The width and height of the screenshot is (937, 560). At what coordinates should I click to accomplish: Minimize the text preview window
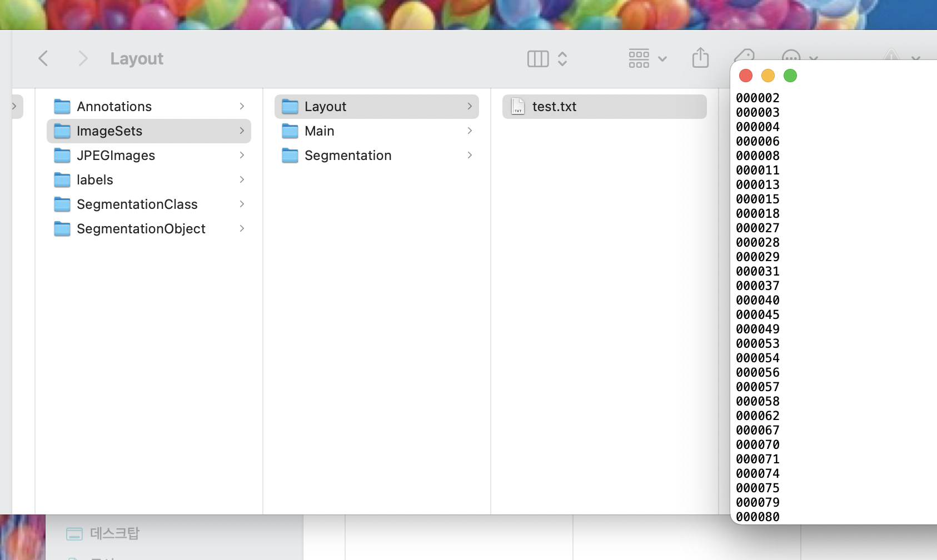coord(768,76)
